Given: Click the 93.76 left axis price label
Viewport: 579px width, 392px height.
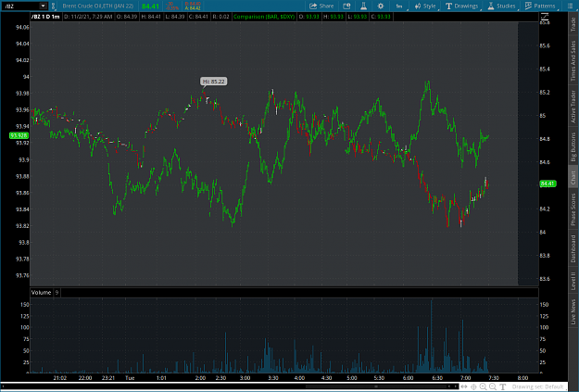Looking at the screenshot, I should click(x=22, y=275).
